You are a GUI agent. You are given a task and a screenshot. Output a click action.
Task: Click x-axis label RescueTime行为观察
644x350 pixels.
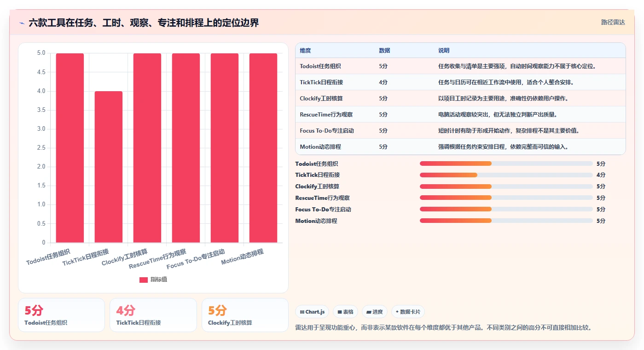(x=158, y=259)
